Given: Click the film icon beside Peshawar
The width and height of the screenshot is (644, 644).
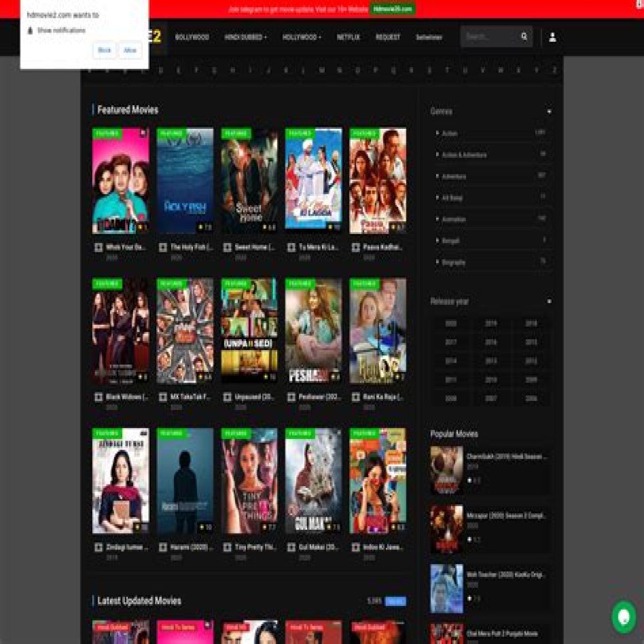Looking at the screenshot, I should [291, 397].
